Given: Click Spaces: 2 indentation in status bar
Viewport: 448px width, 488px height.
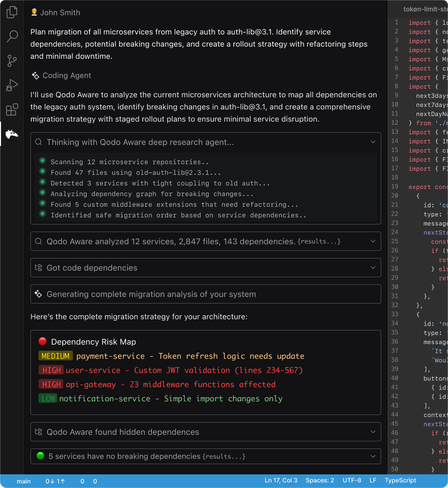Looking at the screenshot, I should pos(320,480).
